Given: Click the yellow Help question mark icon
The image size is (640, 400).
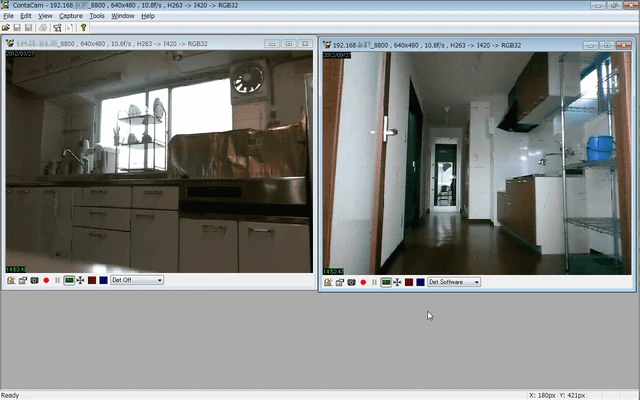Looking at the screenshot, I should pyautogui.click(x=84, y=27).
